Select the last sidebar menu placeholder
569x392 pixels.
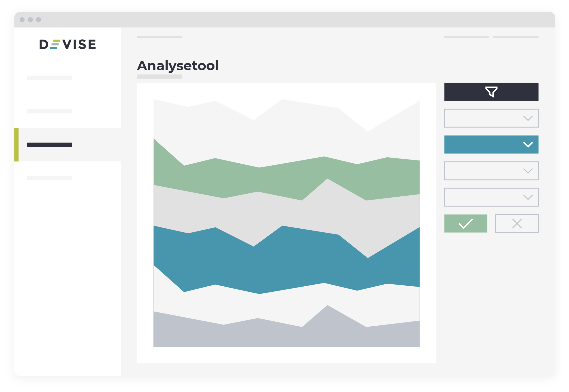(49, 178)
